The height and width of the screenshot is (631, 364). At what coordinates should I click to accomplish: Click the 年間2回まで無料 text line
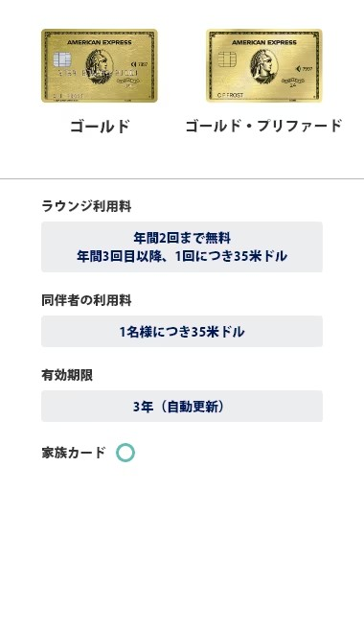[x=182, y=238]
